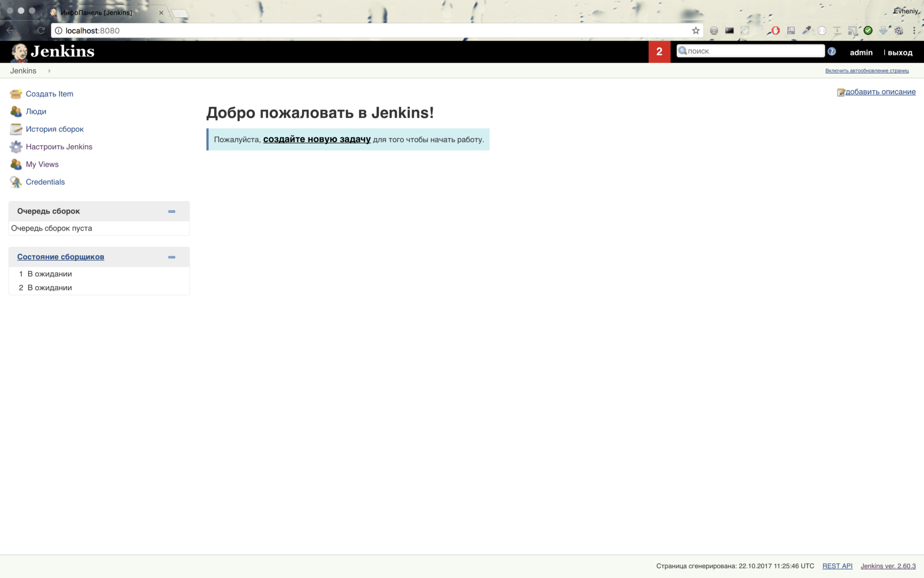
Task: Open the React developer tools extension icon
Action: click(745, 31)
